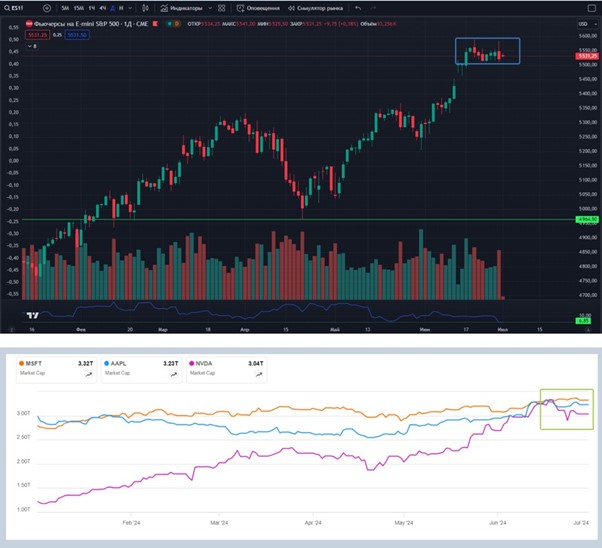Click the Feb '24 axis label
Screen dimensions: 602x548
[131, 523]
